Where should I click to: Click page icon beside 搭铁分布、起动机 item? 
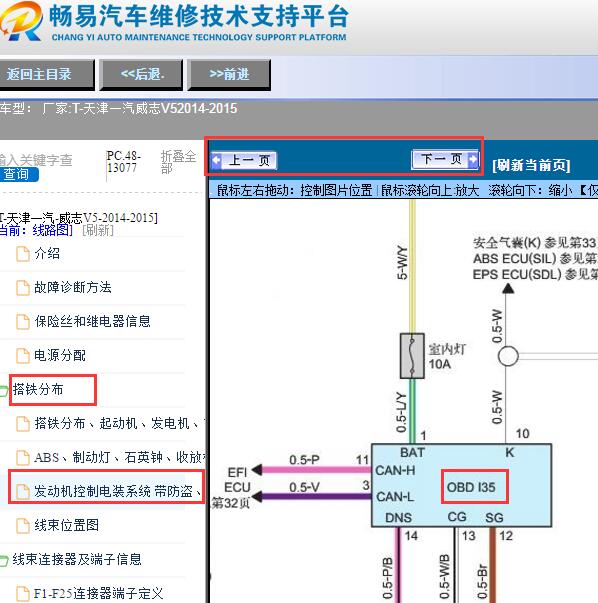(x=23, y=424)
